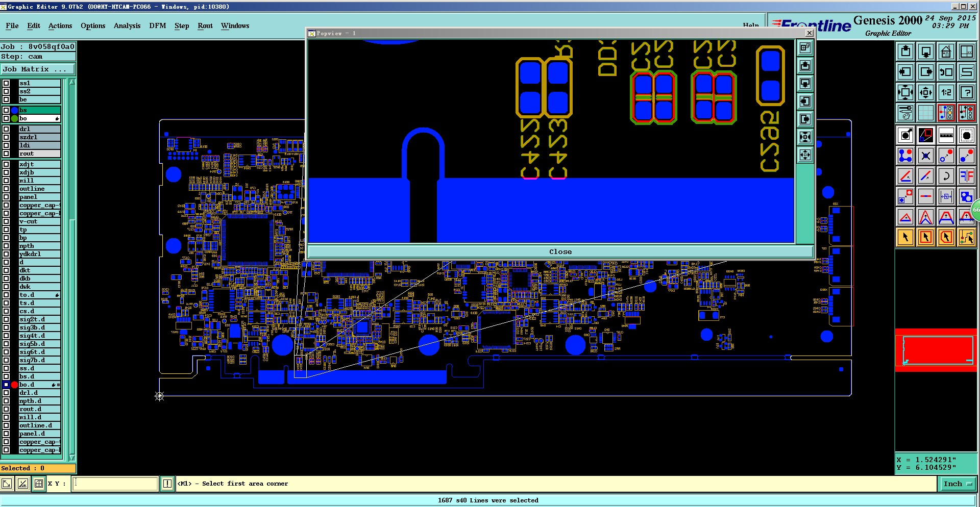Click the blue connected nodes tool icon
This screenshot has width=980, height=507.
(905, 156)
